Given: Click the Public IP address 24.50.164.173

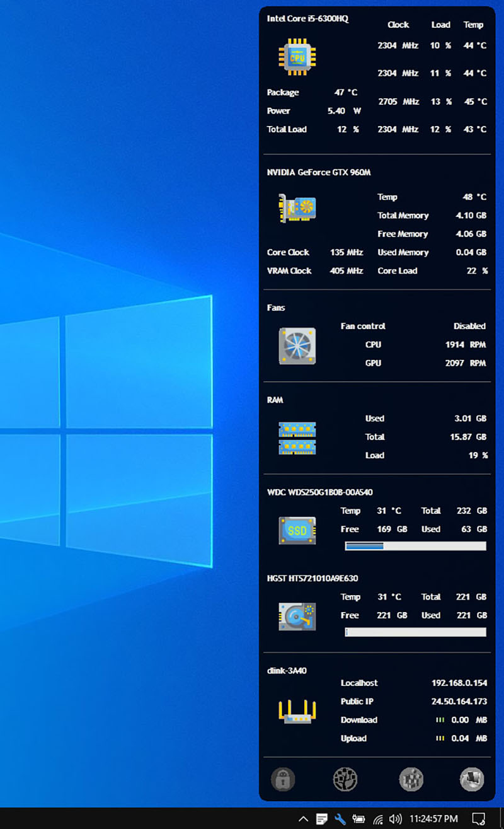Looking at the screenshot, I should point(459,701).
